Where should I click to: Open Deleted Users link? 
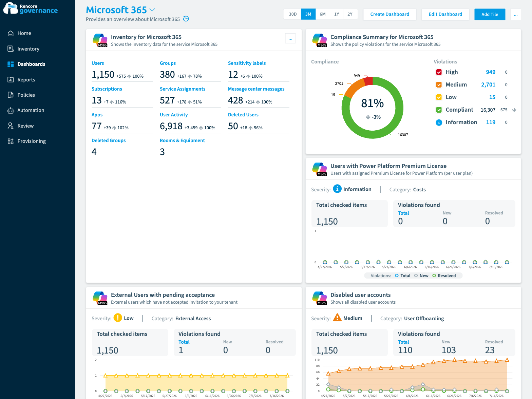(x=243, y=115)
